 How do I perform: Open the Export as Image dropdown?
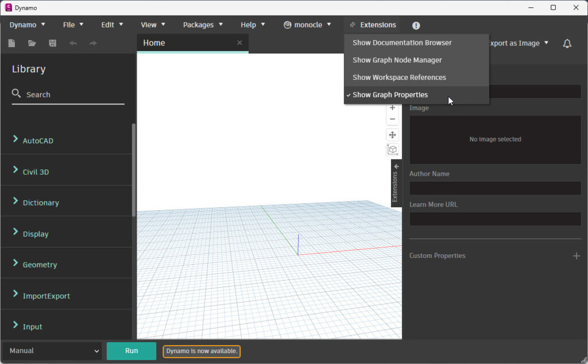click(518, 43)
